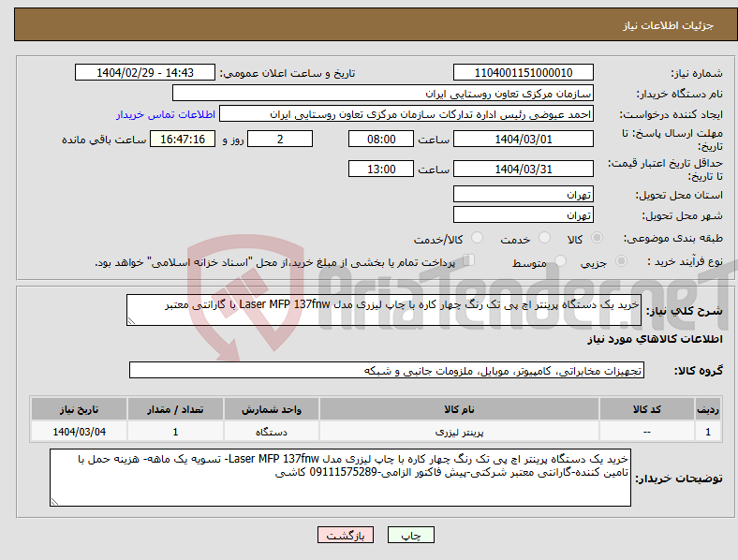Click the ردیف column header
The image size is (738, 560).
(708, 409)
